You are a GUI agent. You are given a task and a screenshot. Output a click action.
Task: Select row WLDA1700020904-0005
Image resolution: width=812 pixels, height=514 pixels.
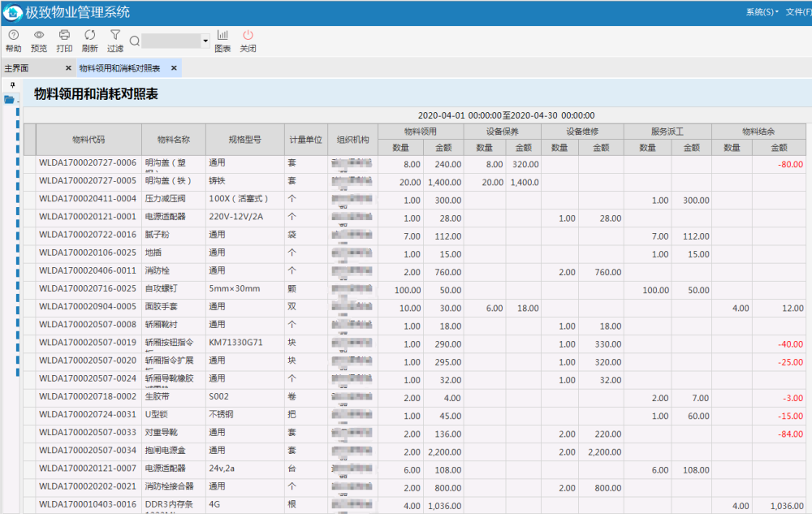(x=415, y=308)
